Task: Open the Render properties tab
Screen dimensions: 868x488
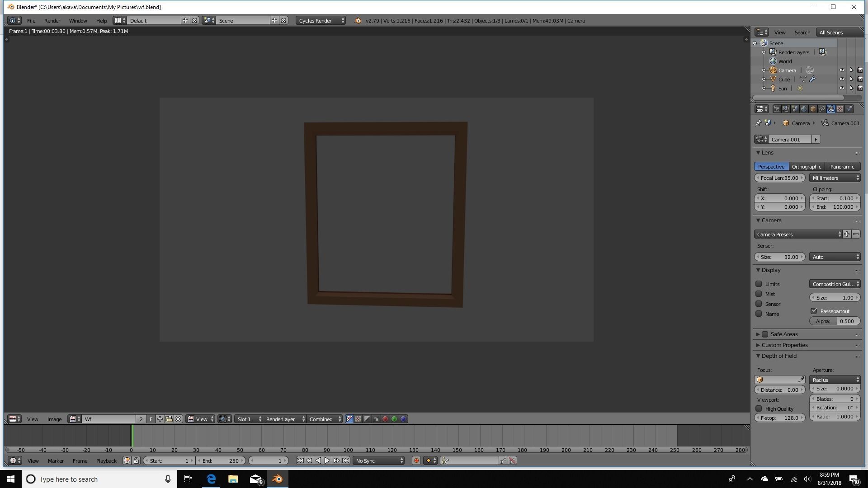Action: 777,108
